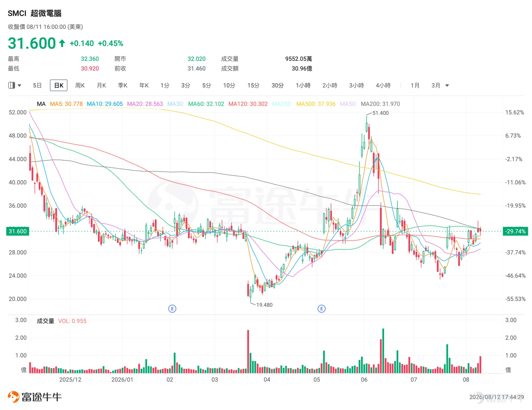
Task: Toggle the faded MA250 legend
Action: (x=282, y=104)
